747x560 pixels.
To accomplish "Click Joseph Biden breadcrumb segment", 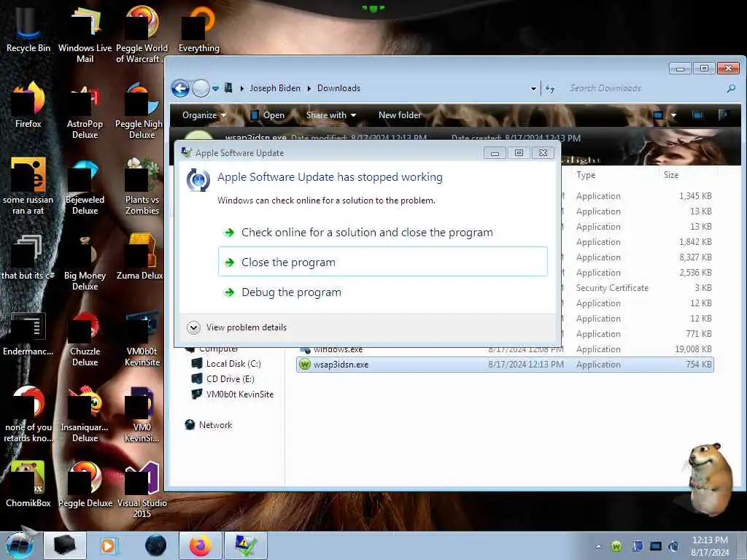I will (x=275, y=88).
